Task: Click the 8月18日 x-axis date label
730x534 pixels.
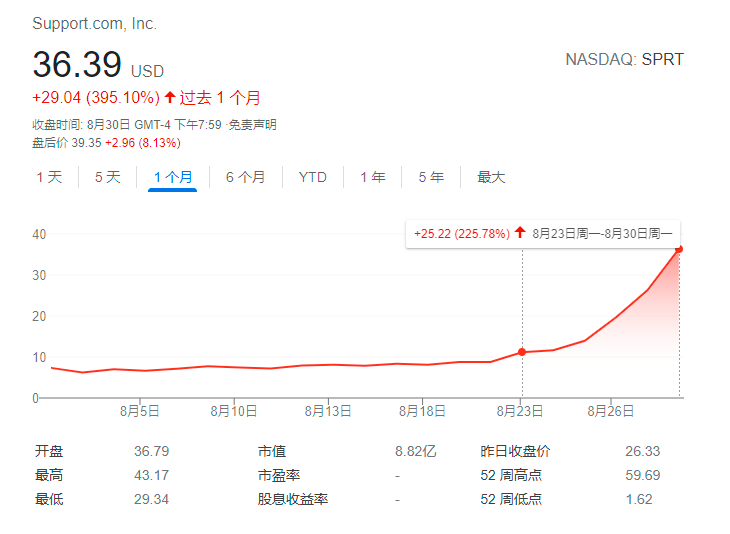Action: click(x=422, y=411)
